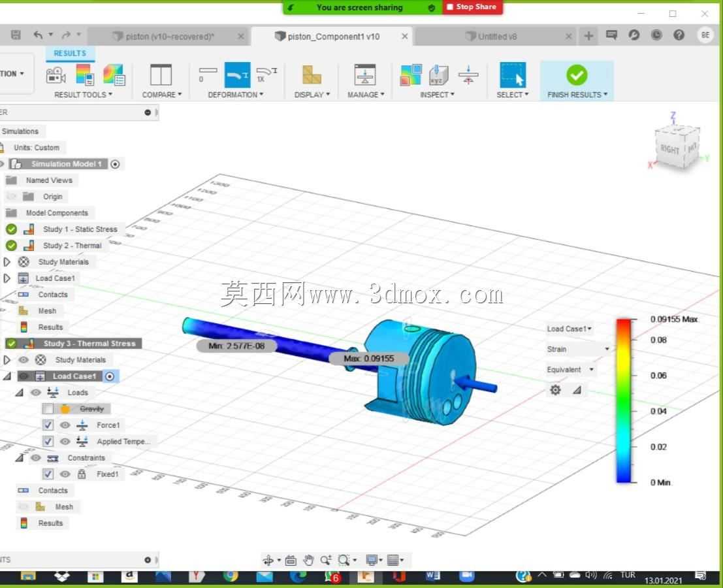Click the Display yellow blocks icon
The width and height of the screenshot is (723, 588).
312,74
